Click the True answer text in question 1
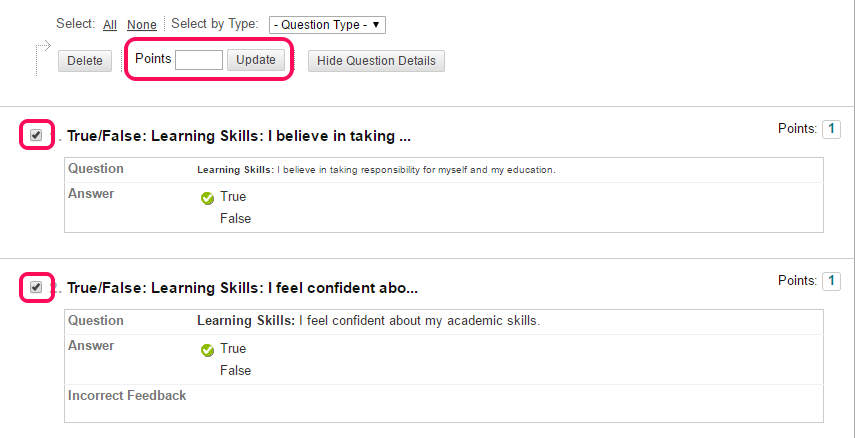855x438 pixels. [x=233, y=196]
